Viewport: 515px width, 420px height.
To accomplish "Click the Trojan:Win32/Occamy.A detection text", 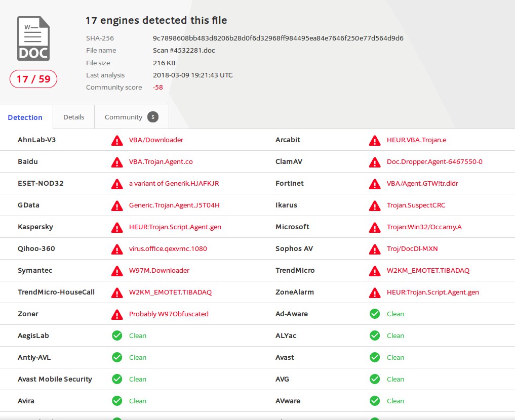I will coord(424,227).
